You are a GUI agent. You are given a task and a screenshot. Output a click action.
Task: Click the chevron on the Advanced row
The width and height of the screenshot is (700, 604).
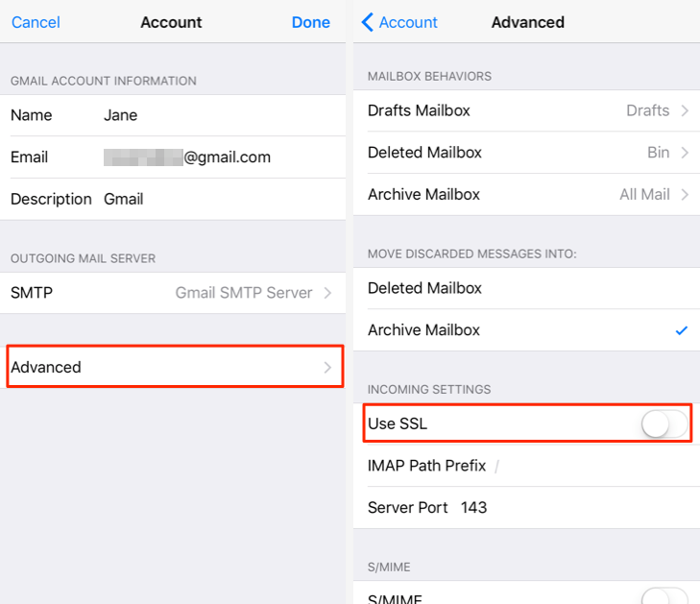pyautogui.click(x=327, y=368)
